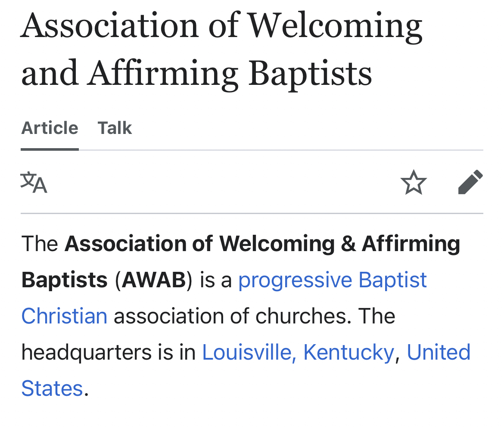The image size is (504, 432).
Task: Open the "progressive" link
Action: (295, 280)
